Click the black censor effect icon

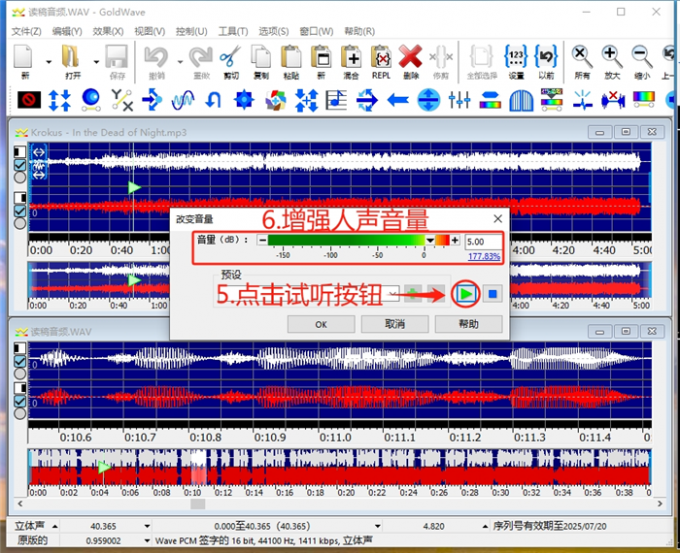pos(29,100)
